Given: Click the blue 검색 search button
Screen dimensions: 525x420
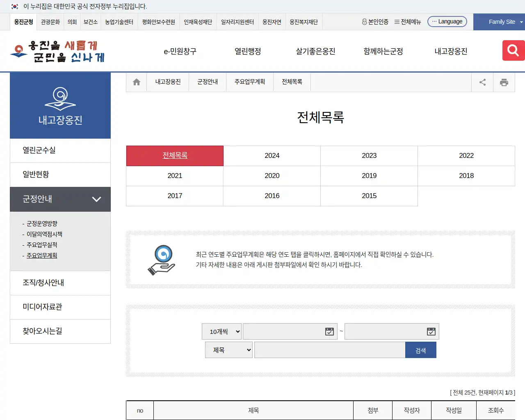Looking at the screenshot, I should click(421, 349).
